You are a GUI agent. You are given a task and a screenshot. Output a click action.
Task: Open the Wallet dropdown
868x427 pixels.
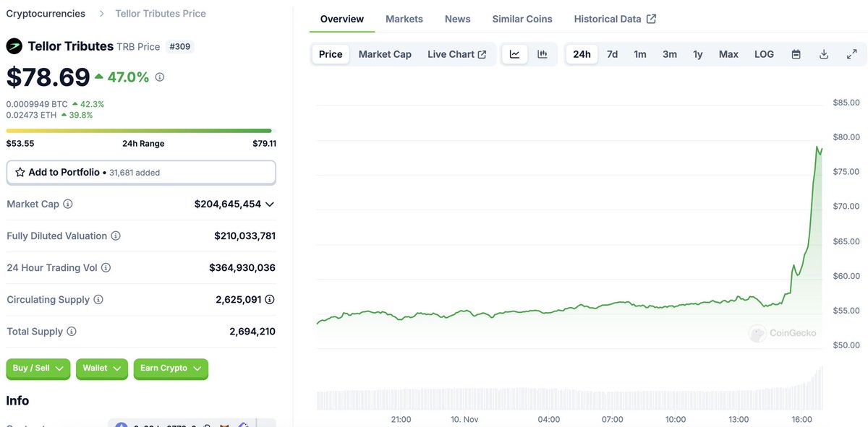point(102,368)
